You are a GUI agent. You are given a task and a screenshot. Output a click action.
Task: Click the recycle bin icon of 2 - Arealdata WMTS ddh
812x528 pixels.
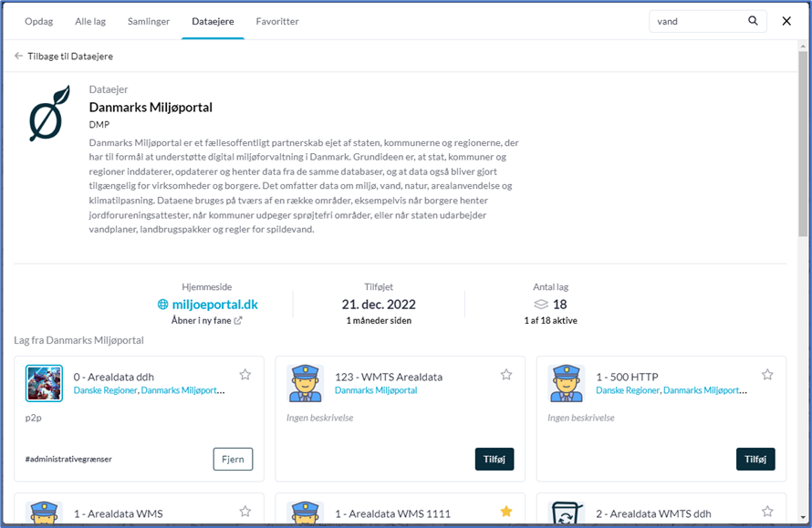pos(566,512)
